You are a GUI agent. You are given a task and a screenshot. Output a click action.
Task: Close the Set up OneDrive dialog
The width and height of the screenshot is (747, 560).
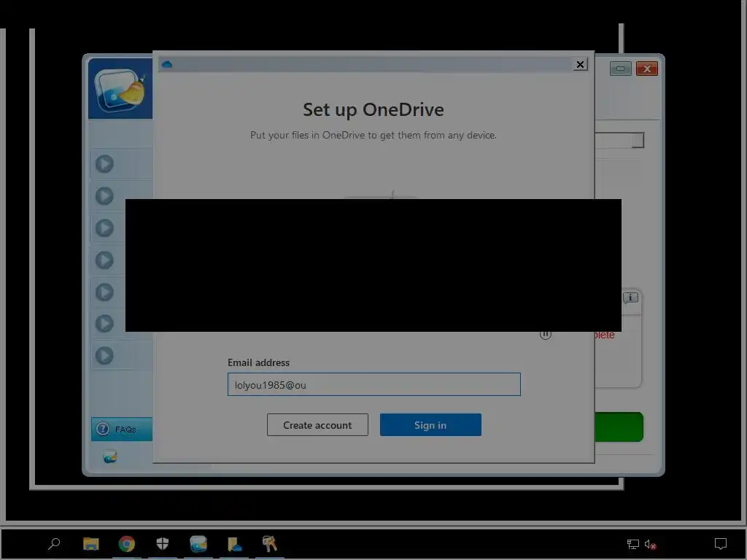click(x=580, y=64)
